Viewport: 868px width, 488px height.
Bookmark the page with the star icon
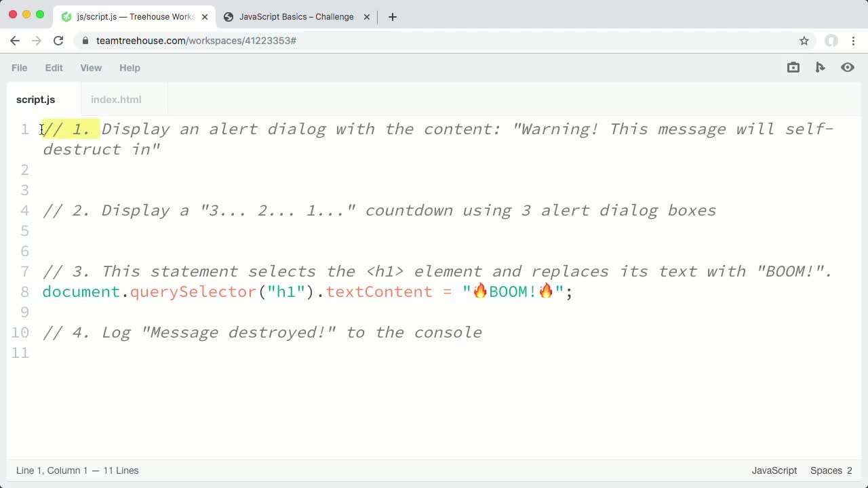coord(804,41)
